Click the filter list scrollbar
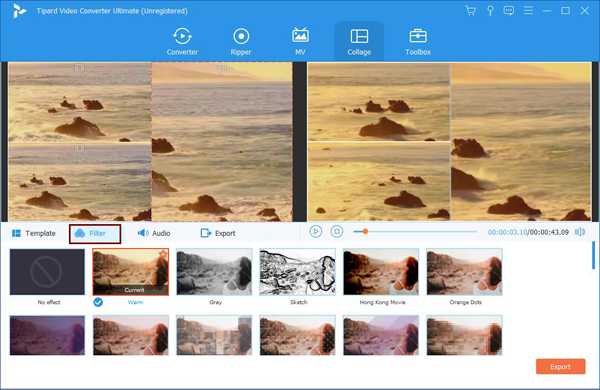Screen dimensions: 600x390 click(593, 255)
